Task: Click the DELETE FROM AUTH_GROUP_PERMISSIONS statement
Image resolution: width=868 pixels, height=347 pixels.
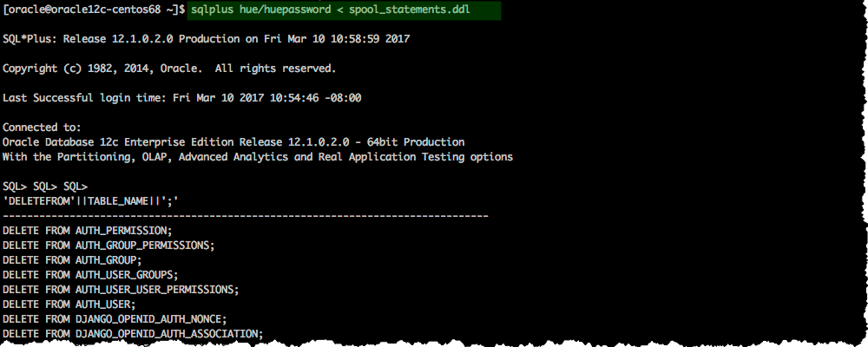Action: click(x=108, y=246)
